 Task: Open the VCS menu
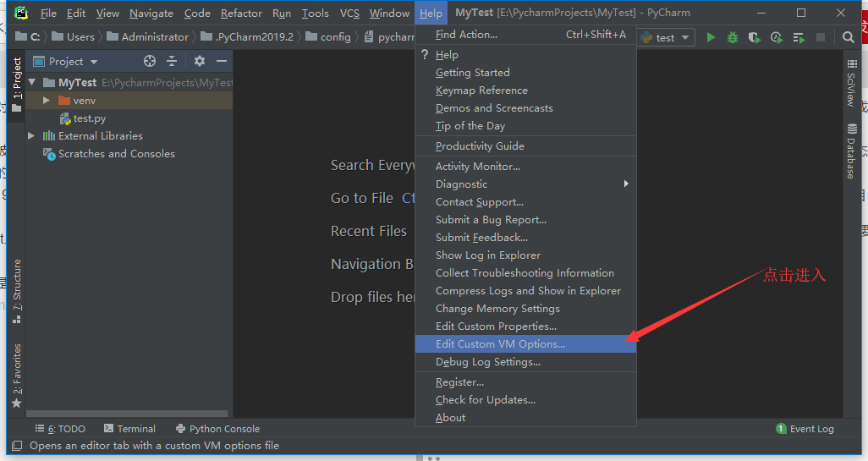[x=349, y=14]
